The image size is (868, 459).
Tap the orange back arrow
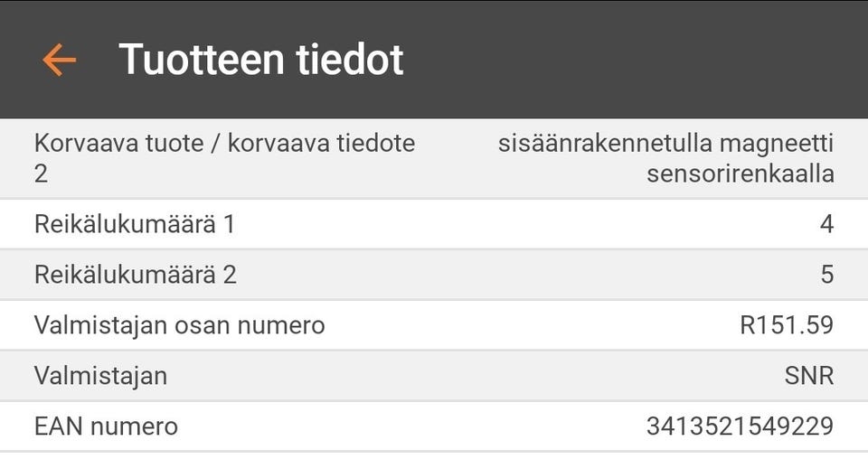click(60, 60)
